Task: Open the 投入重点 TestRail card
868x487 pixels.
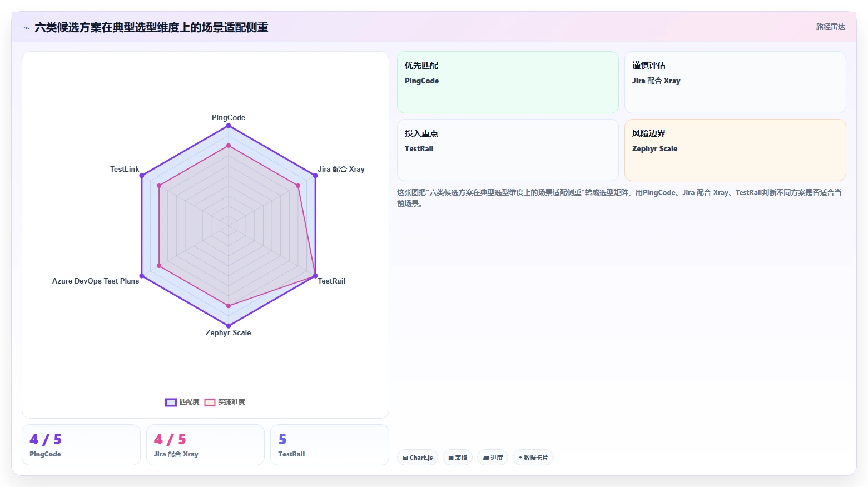Action: (508, 150)
